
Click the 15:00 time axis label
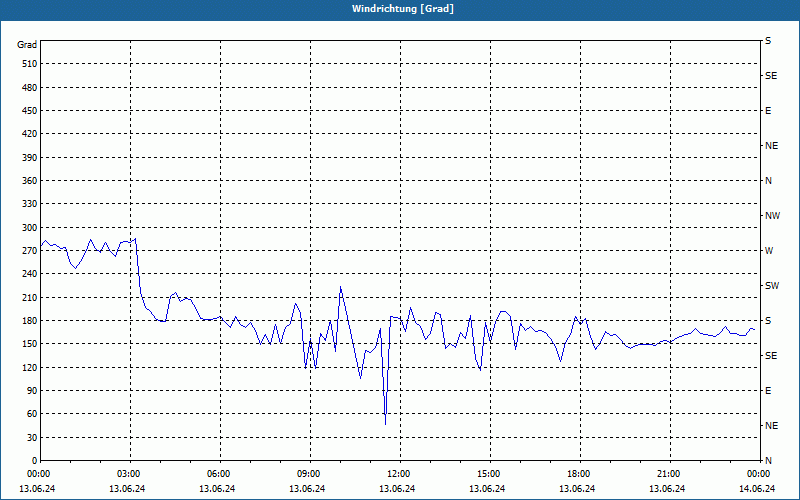tap(490, 474)
